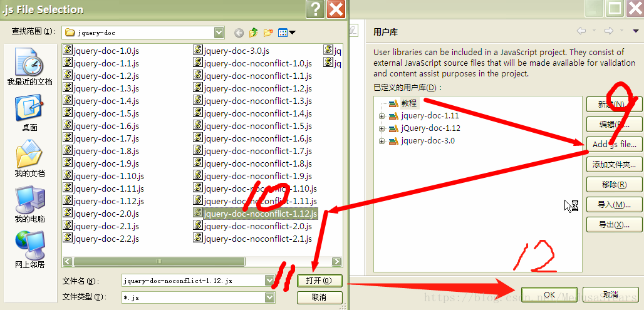The image size is (644, 310).
Task: Select jQuery-doc-1.12 in the library tree
Action: click(430, 128)
